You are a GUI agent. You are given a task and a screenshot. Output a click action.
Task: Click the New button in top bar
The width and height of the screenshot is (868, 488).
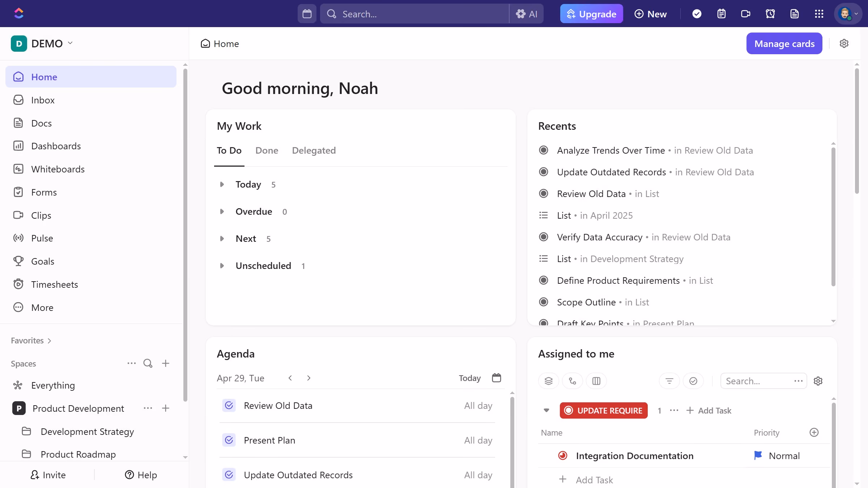pyautogui.click(x=651, y=14)
